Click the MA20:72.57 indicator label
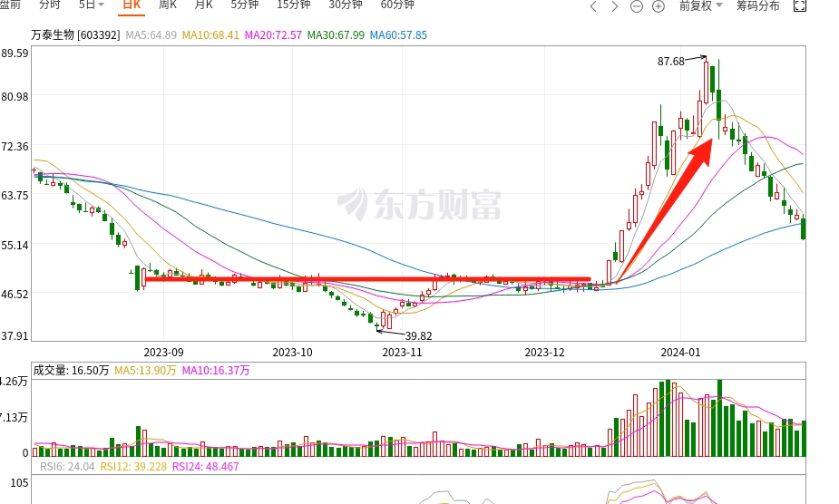This screenshot has height=504, width=839. [x=273, y=34]
